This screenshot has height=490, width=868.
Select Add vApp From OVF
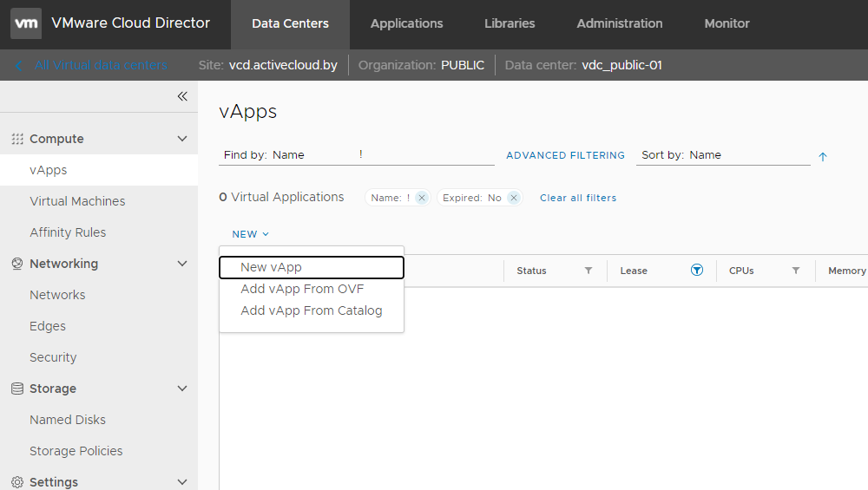[312, 289]
